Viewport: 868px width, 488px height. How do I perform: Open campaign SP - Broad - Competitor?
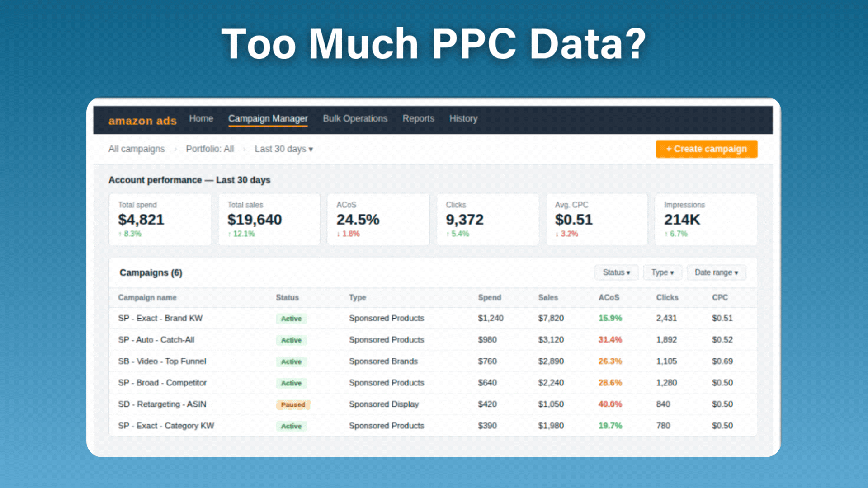(162, 383)
